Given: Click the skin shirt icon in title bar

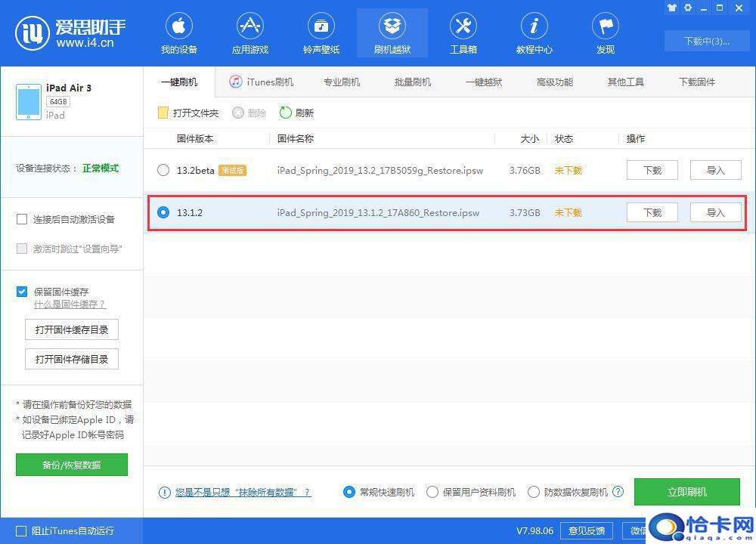Looking at the screenshot, I should [671, 8].
